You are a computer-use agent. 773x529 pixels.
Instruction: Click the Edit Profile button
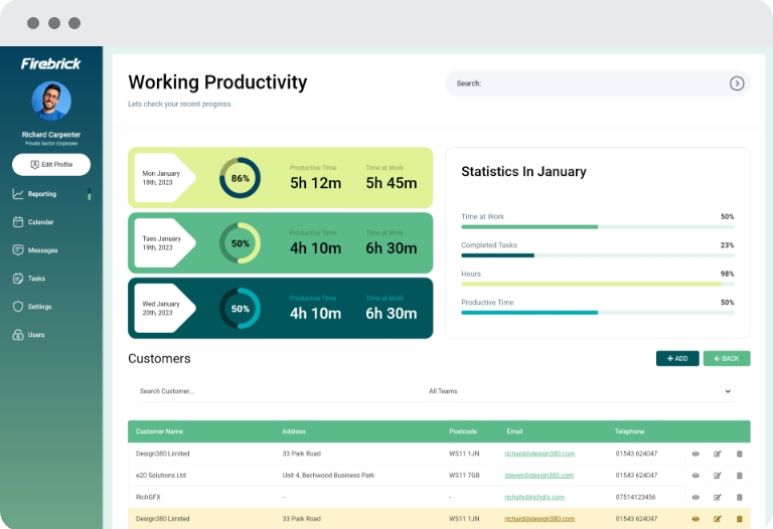(51, 164)
